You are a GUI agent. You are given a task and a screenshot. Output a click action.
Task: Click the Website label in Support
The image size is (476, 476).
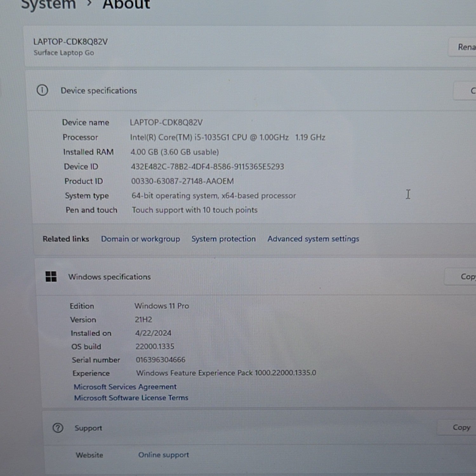(x=89, y=455)
